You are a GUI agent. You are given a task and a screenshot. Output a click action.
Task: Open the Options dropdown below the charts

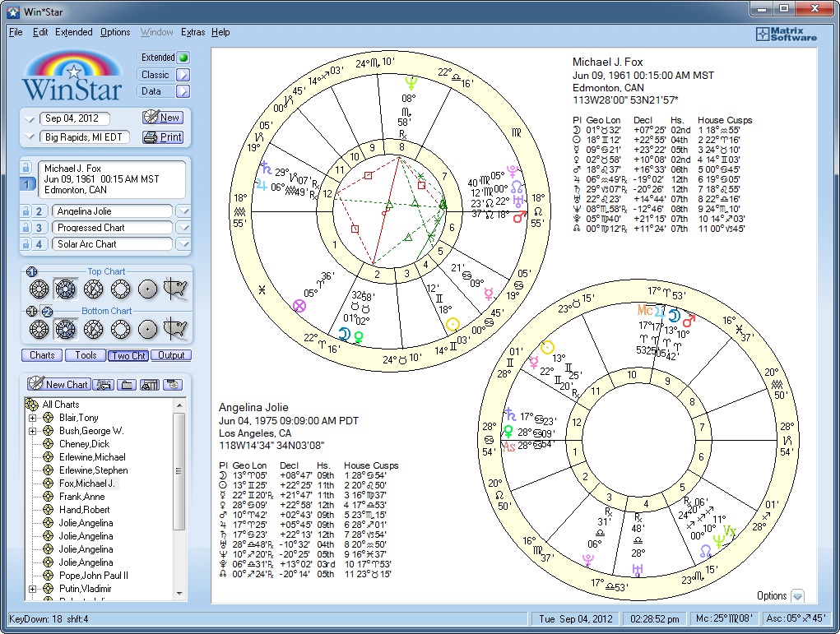pyautogui.click(x=798, y=596)
